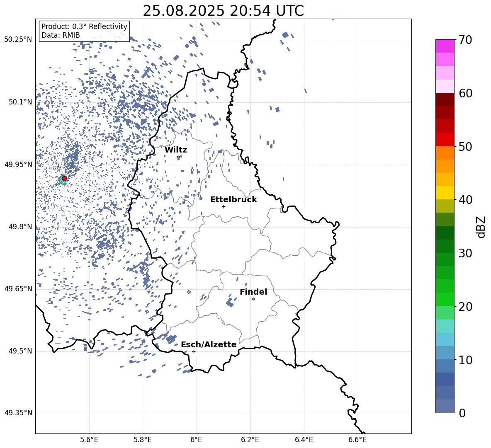Viewport: 491px width, 448px height.
Task: Click the colorbar tick label 50
Action: point(465,147)
